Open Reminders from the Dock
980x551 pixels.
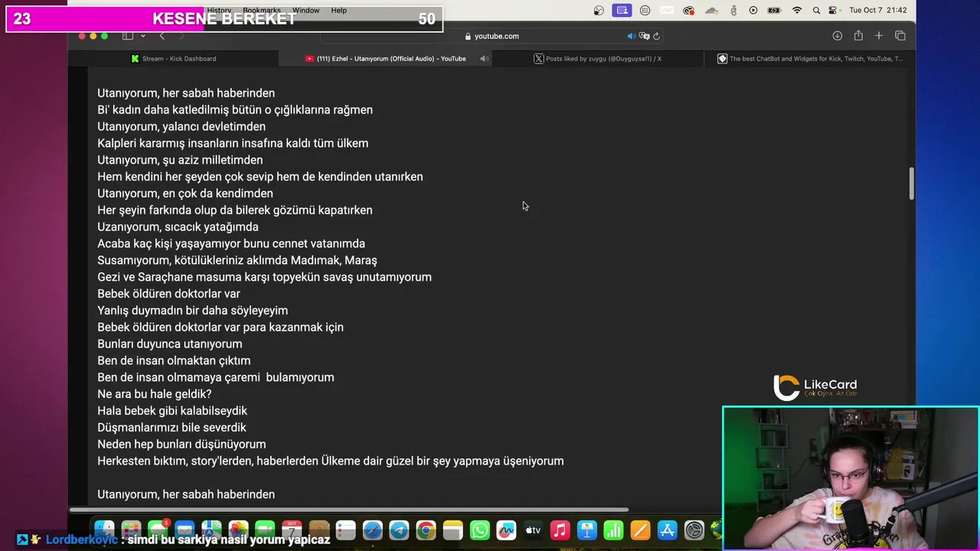pyautogui.click(x=346, y=530)
